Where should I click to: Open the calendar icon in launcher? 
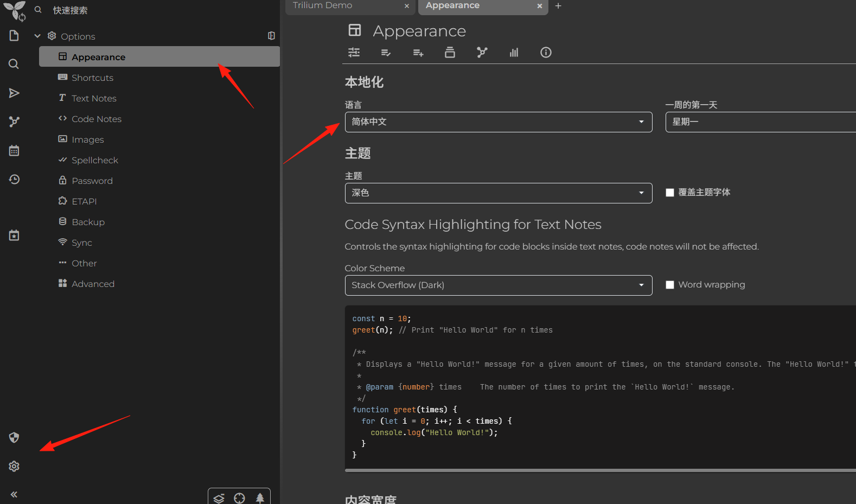click(14, 150)
